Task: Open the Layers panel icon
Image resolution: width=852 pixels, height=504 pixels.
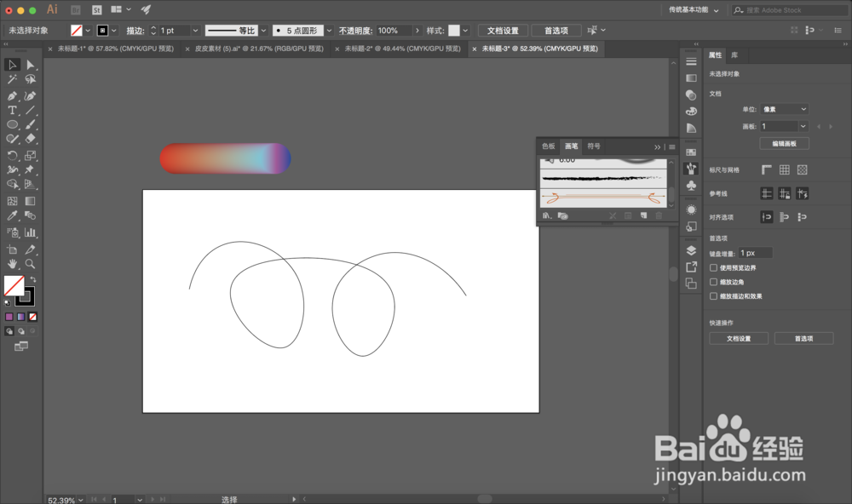Action: (x=691, y=250)
